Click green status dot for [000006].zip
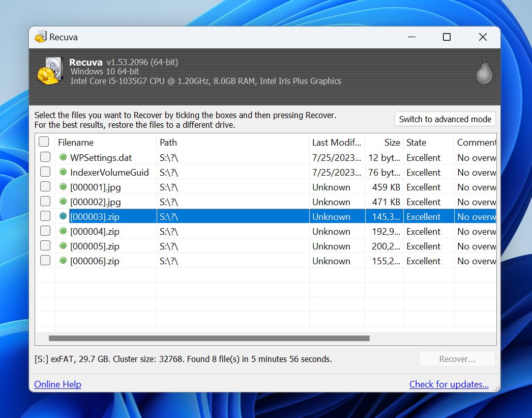This screenshot has height=418, width=532. pyautogui.click(x=63, y=261)
